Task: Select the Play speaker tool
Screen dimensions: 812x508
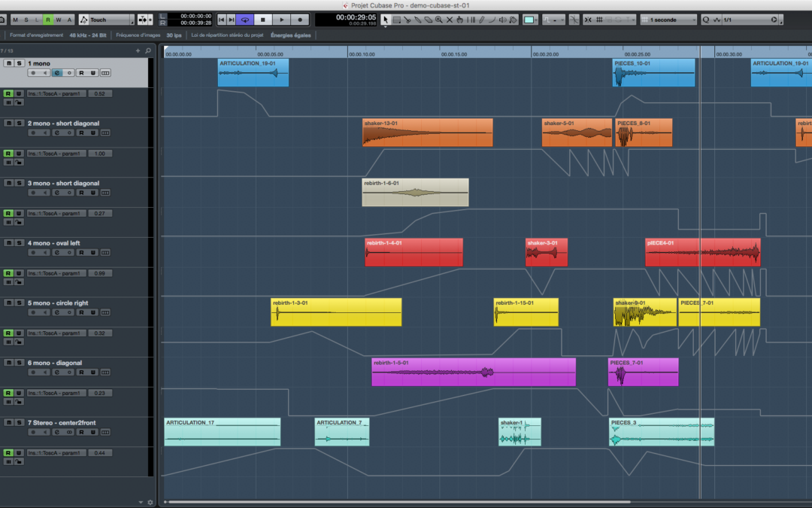Action: coord(503,20)
